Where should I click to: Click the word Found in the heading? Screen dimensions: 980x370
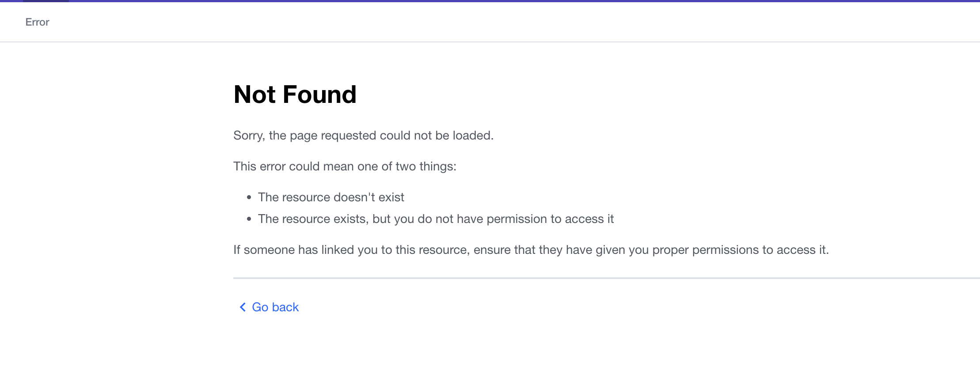(x=319, y=94)
